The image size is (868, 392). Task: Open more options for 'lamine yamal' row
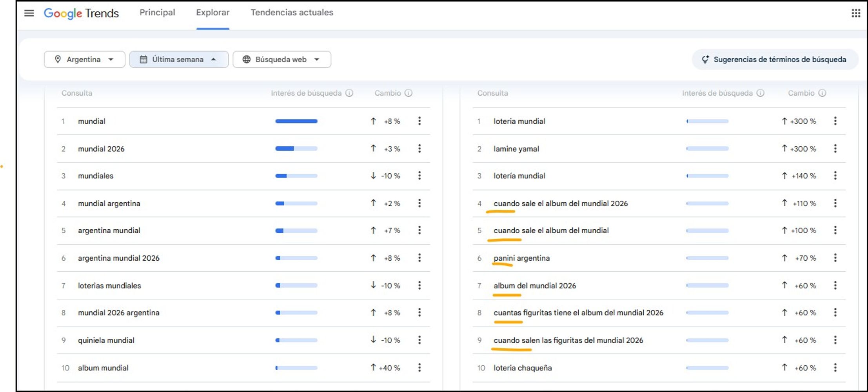click(x=835, y=149)
